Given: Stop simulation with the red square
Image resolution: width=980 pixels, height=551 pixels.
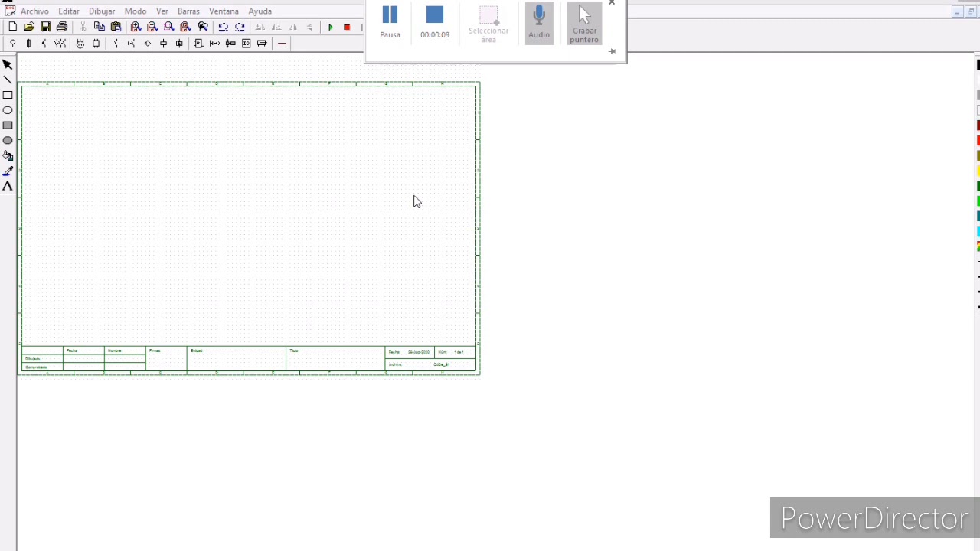Looking at the screenshot, I should pyautogui.click(x=347, y=27).
